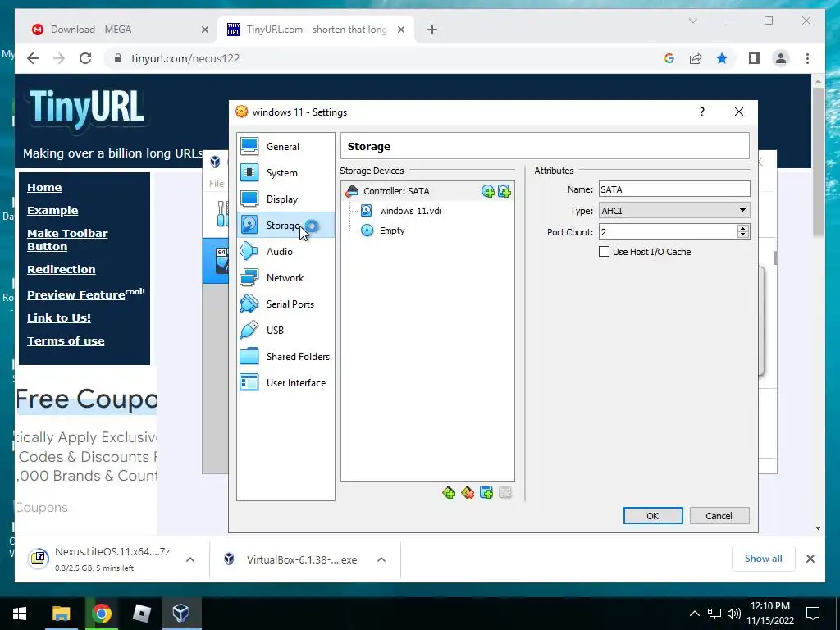840x630 pixels.
Task: Click the controller Name field containing SATA
Action: click(x=674, y=189)
